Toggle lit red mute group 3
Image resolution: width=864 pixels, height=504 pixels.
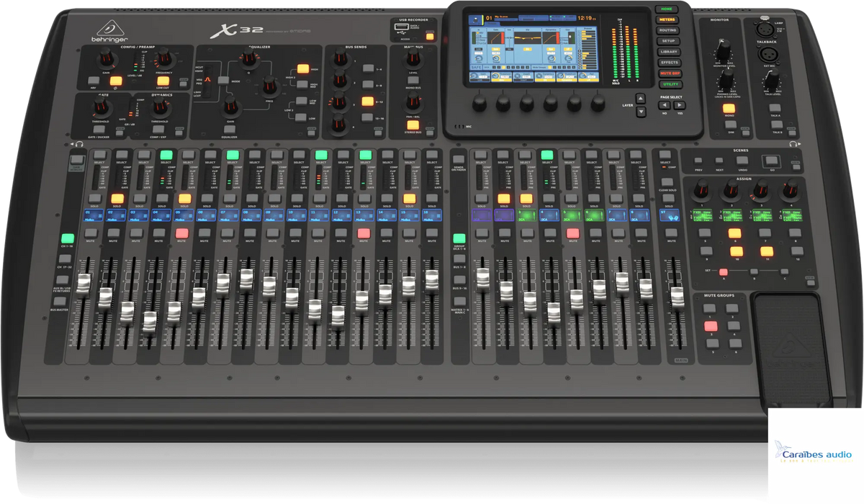[x=711, y=326]
